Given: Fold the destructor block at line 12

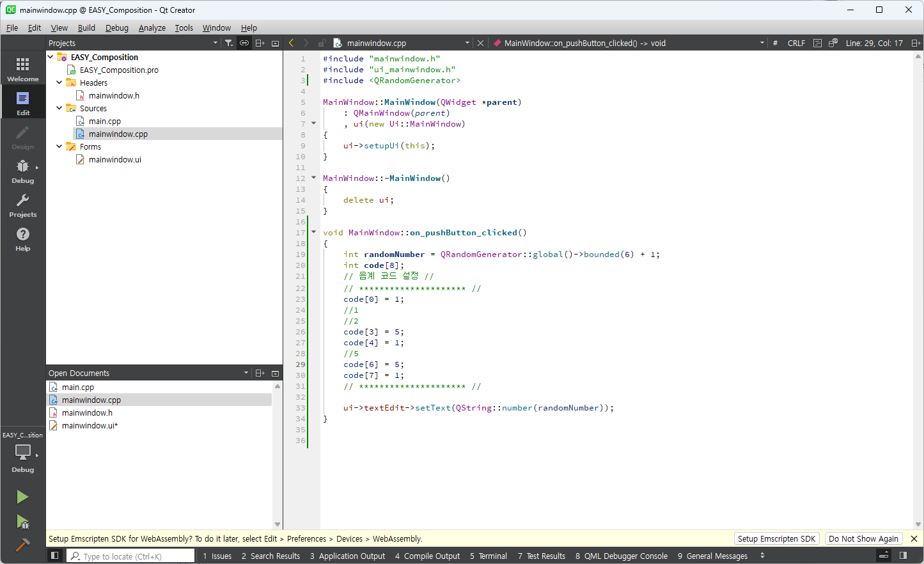Looking at the screenshot, I should click(313, 178).
